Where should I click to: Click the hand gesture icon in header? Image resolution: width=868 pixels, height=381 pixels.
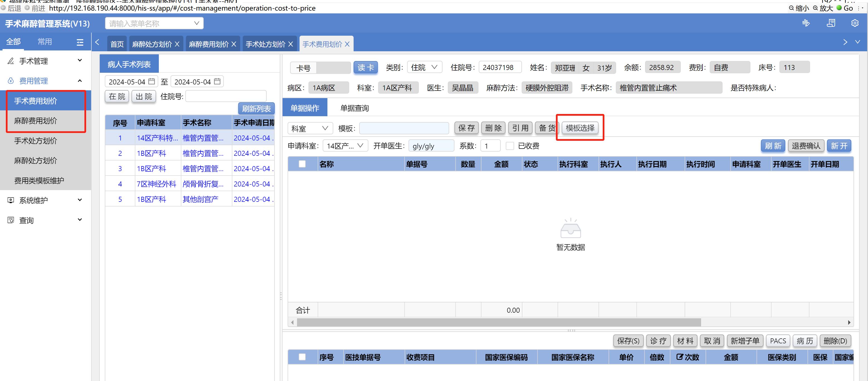[x=806, y=23]
